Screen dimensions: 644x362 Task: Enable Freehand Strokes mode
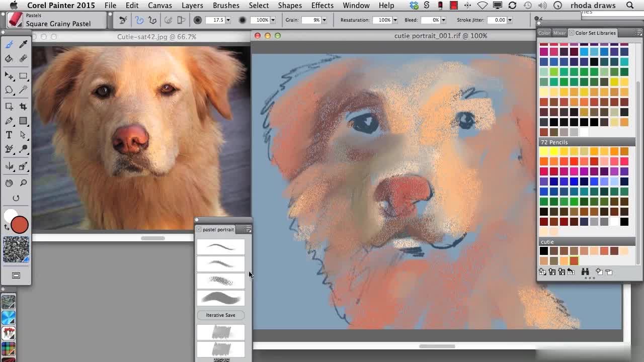[x=139, y=20]
